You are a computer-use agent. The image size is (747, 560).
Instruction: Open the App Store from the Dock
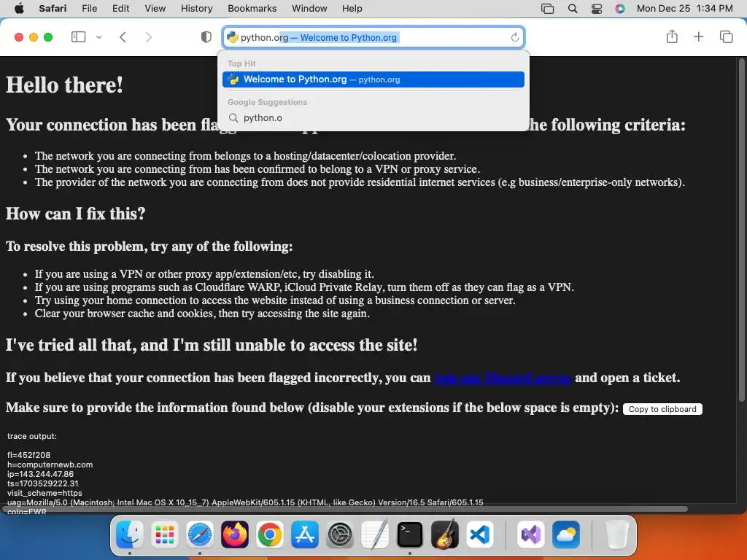coord(305,534)
